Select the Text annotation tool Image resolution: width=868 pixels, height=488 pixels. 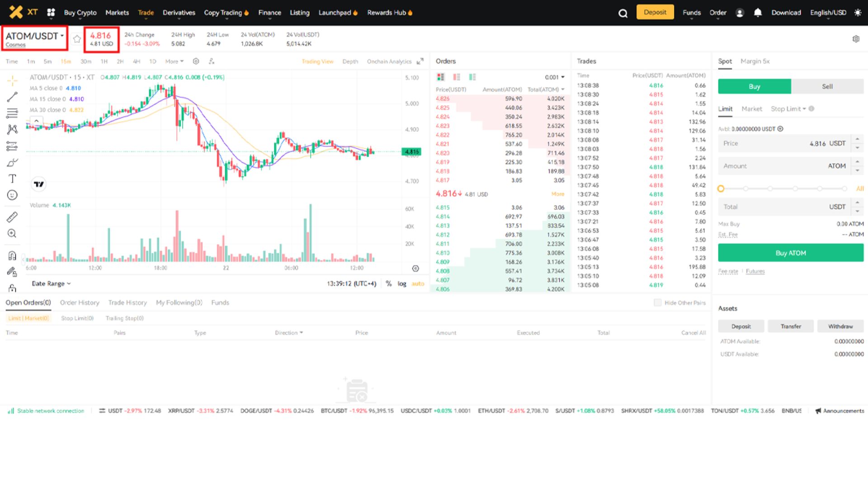(x=12, y=179)
